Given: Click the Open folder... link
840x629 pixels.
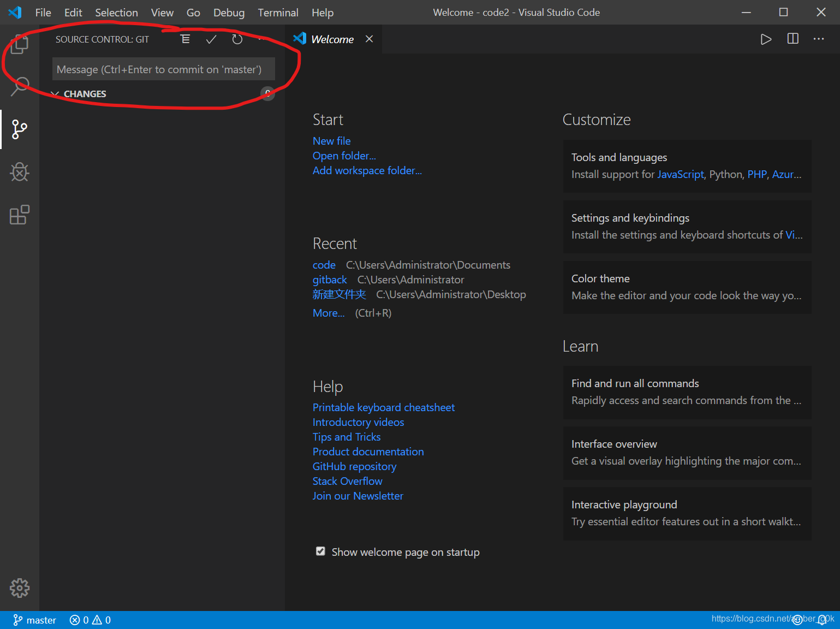Looking at the screenshot, I should tap(344, 156).
